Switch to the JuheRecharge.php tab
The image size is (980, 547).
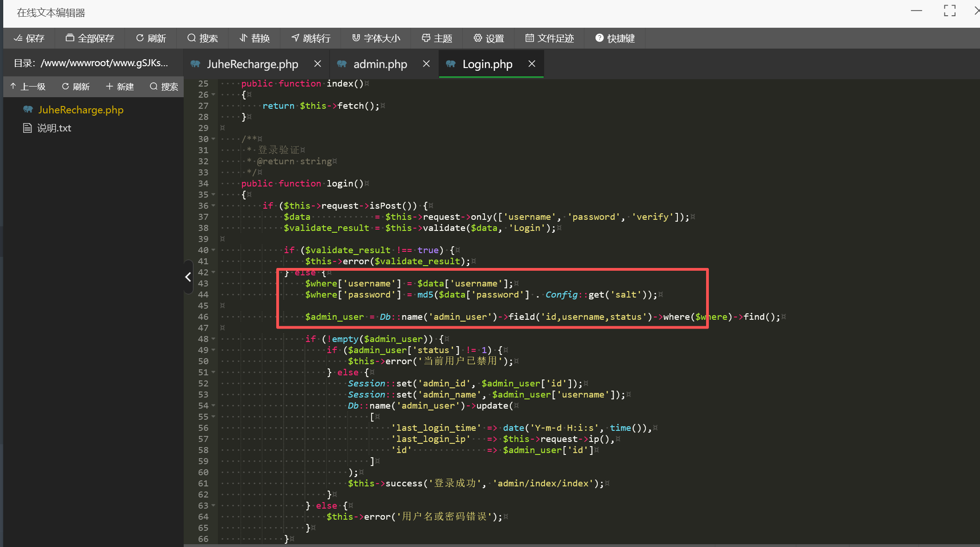pyautogui.click(x=252, y=64)
